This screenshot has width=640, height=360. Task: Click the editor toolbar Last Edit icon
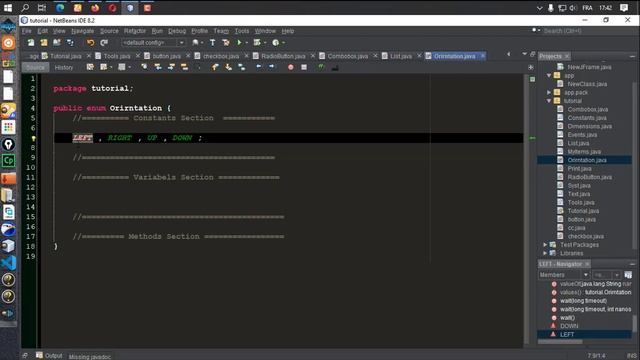(x=90, y=67)
